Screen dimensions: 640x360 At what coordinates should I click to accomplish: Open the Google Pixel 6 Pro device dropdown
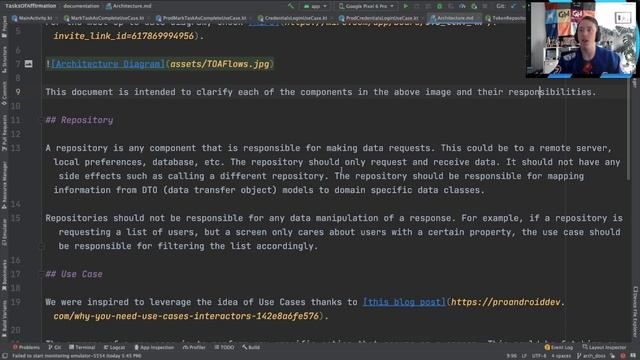[367, 6]
